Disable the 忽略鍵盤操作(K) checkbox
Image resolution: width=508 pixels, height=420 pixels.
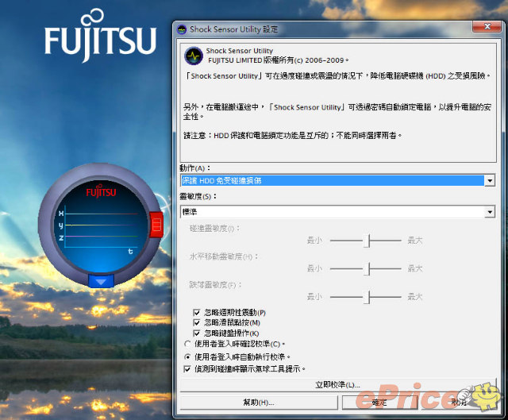pos(197,333)
